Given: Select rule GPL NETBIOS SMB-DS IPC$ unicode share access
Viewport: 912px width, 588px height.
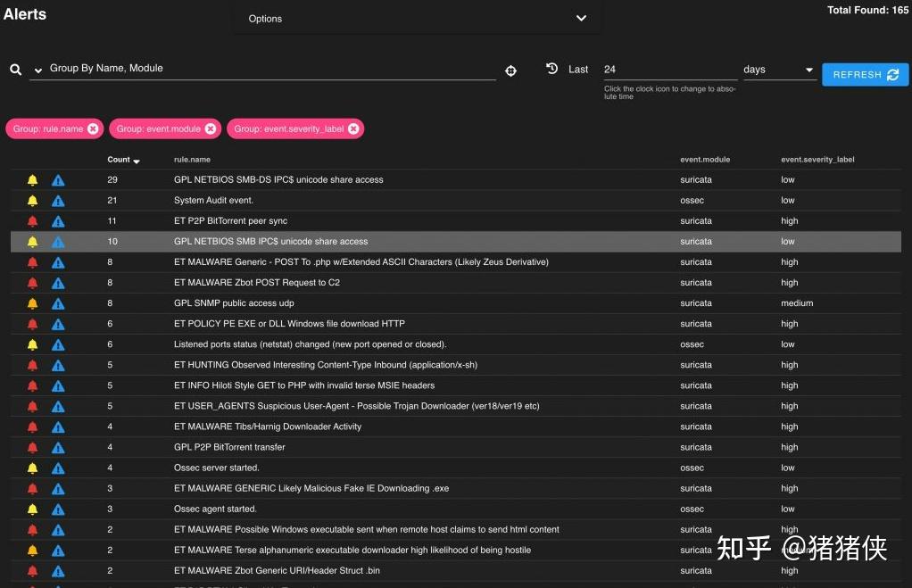Looking at the screenshot, I should pyautogui.click(x=278, y=179).
